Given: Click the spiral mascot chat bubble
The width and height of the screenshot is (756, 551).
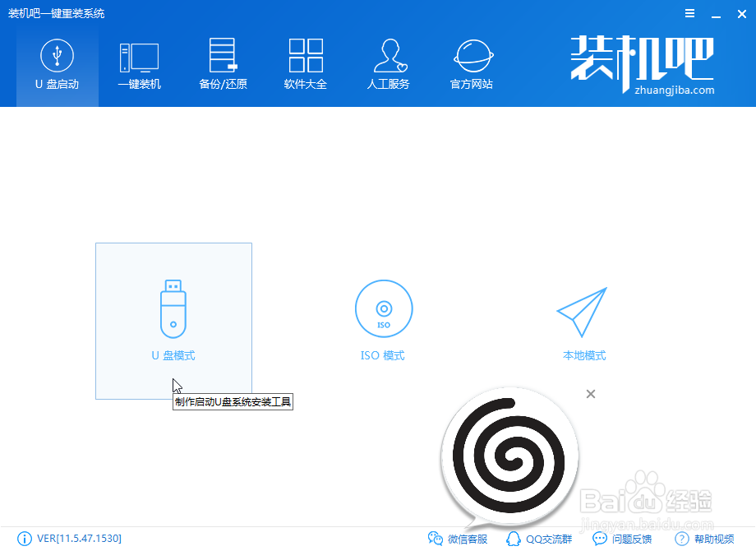Looking at the screenshot, I should click(x=509, y=456).
